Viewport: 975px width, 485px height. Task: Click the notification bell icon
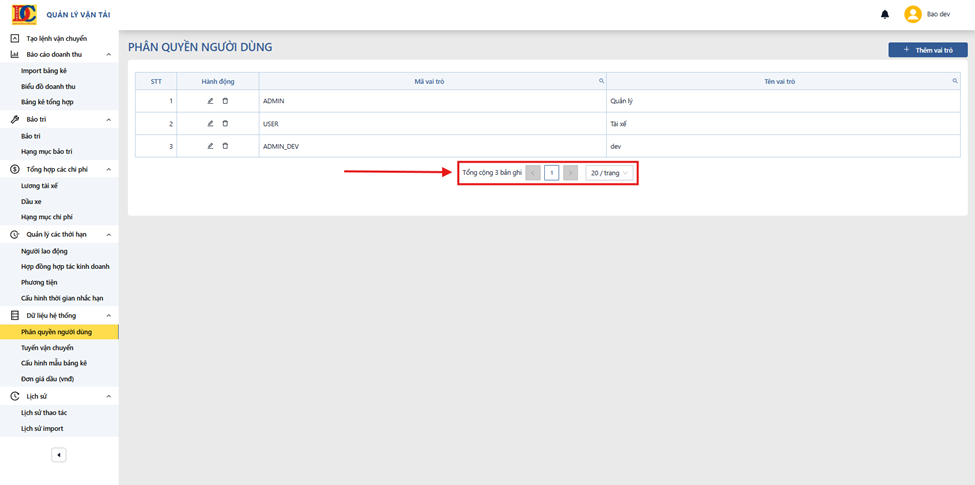[x=885, y=14]
